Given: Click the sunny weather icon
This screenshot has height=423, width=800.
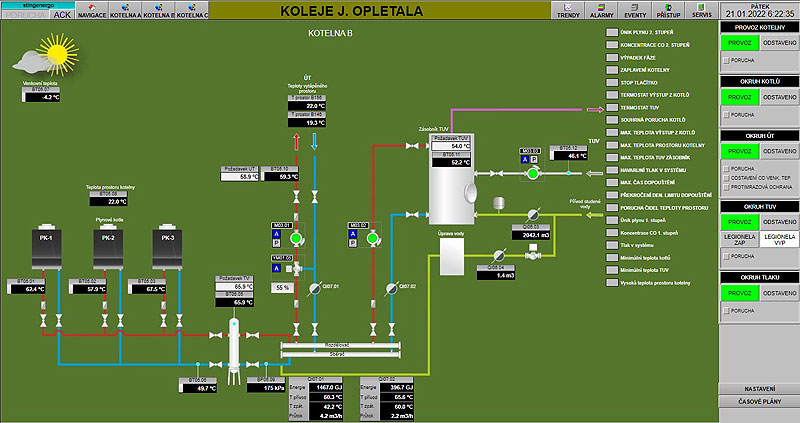Looking at the screenshot, I should click(x=47, y=55).
